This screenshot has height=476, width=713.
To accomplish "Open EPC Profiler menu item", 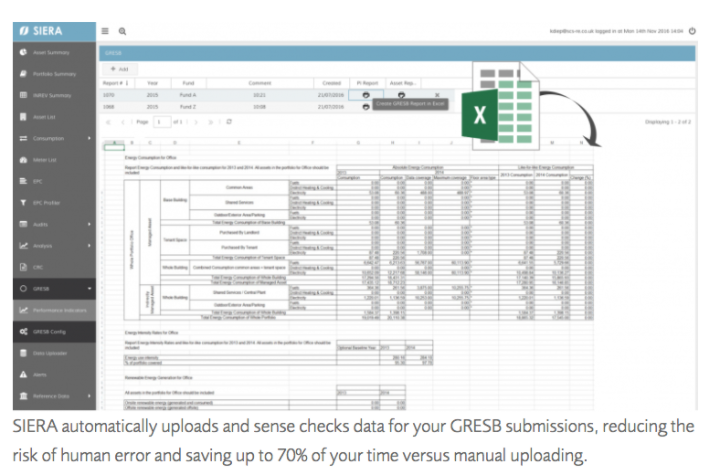I will point(54,203).
